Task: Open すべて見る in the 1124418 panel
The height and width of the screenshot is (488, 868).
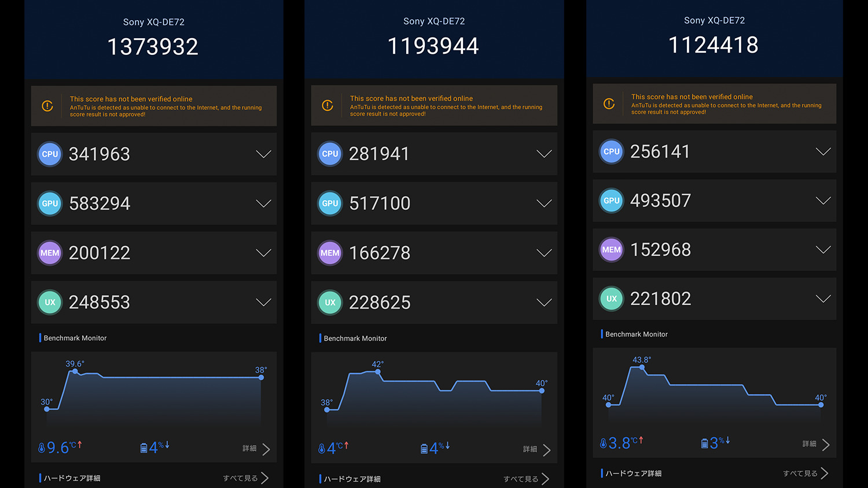Action: point(806,474)
